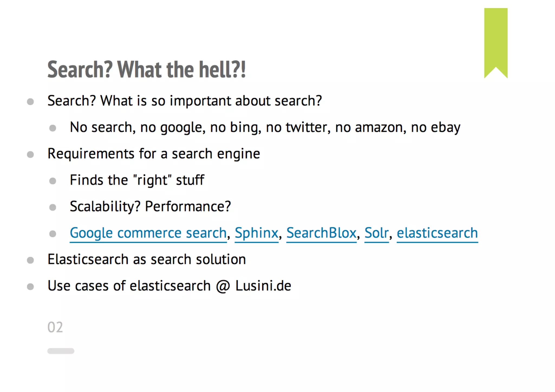The width and height of the screenshot is (555, 392).
Task: Click the 'Finds the right stuff' line
Action: coord(137,180)
